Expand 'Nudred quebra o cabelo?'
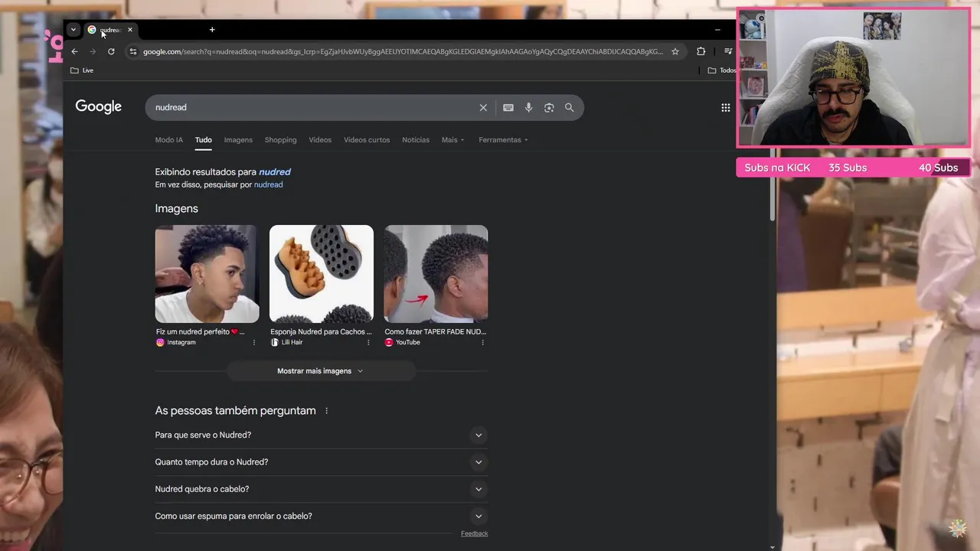This screenshot has height=551, width=980. point(321,489)
